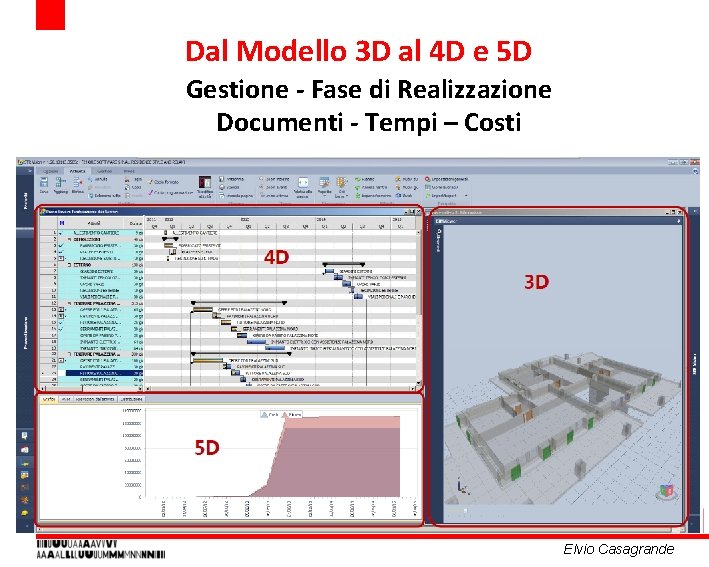Collapse the DEMOLIZIONI group in row 2
The width and height of the screenshot is (709, 567).
click(x=70, y=239)
